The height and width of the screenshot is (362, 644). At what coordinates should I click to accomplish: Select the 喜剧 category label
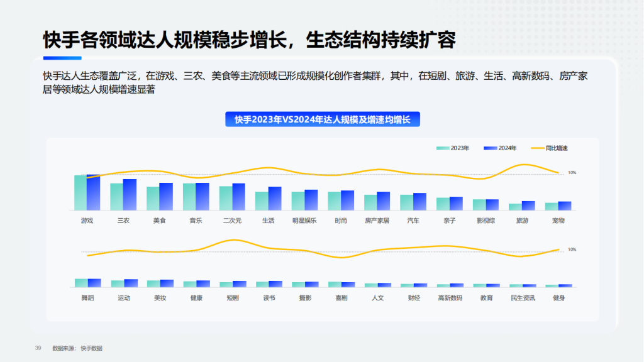[341, 298]
